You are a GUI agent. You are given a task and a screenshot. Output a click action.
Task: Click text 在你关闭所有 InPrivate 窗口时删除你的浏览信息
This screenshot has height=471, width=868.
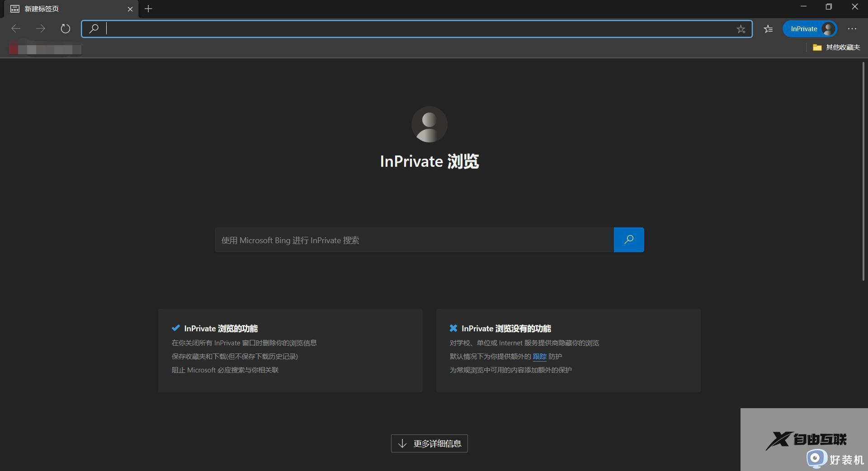coord(244,343)
